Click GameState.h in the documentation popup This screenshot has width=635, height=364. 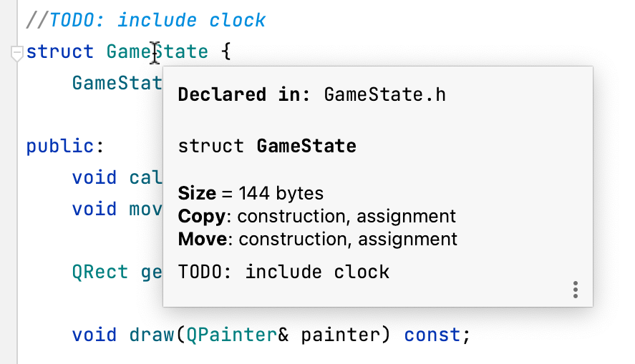[384, 94]
